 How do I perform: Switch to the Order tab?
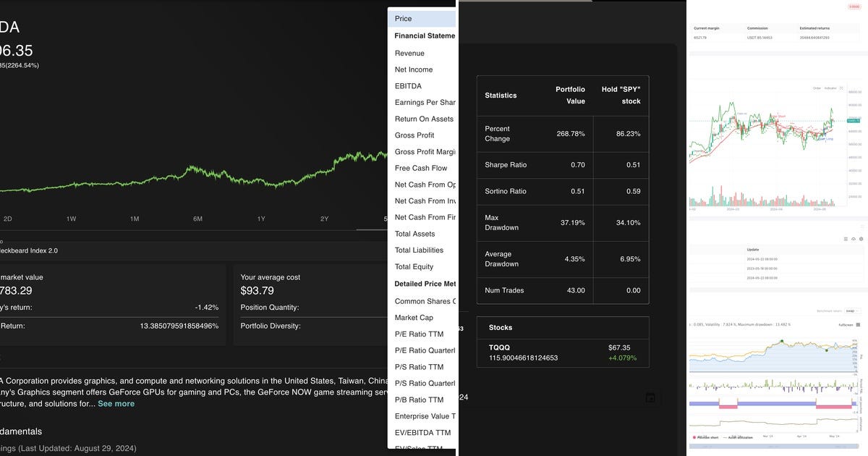[x=816, y=88]
